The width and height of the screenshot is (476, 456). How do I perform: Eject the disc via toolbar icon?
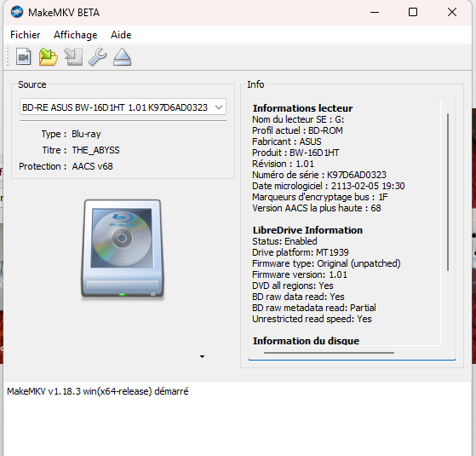click(122, 57)
